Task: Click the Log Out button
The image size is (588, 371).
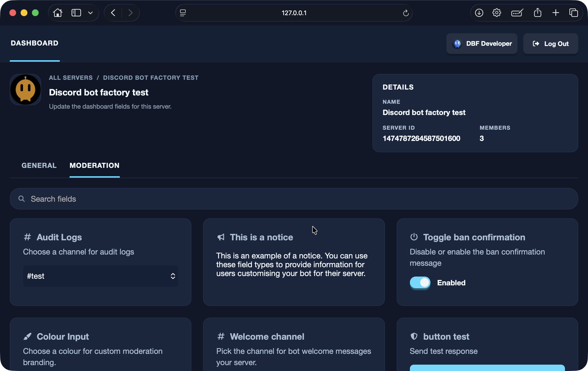Action: pos(551,44)
